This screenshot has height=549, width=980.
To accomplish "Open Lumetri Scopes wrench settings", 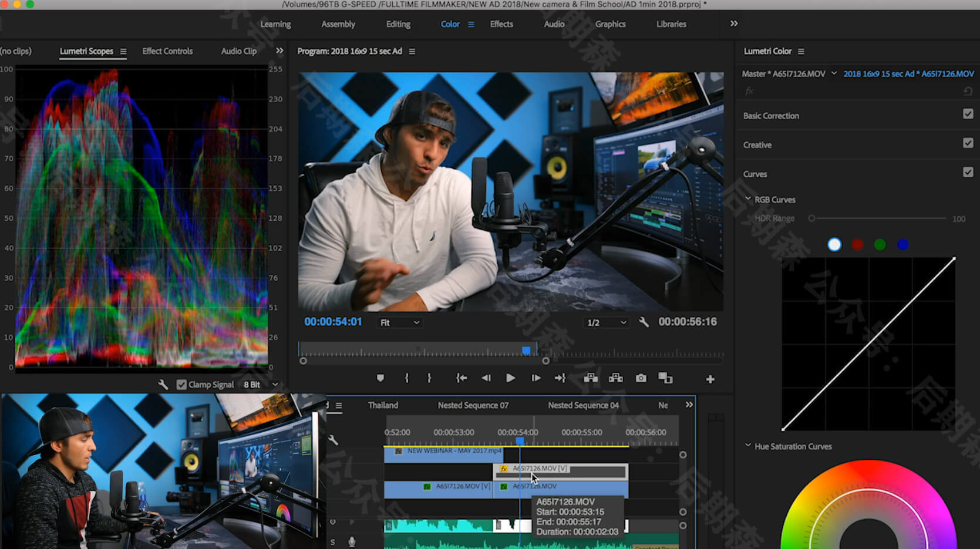I will (x=163, y=385).
